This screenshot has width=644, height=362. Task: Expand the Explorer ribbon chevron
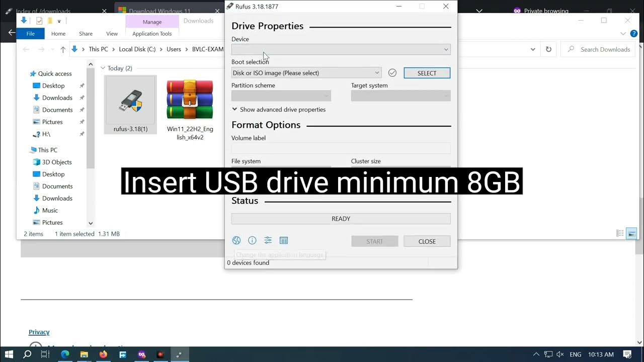coord(623,34)
